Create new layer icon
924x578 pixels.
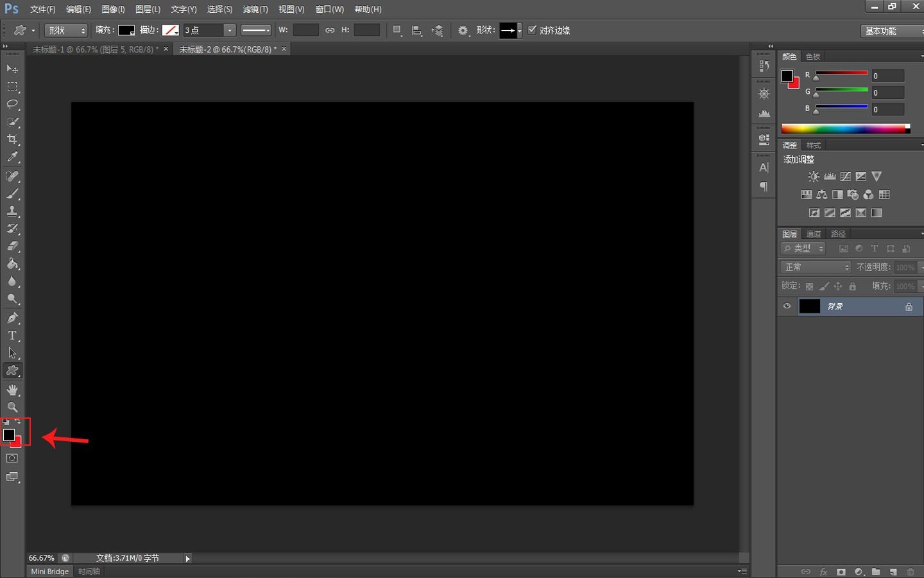coord(893,572)
